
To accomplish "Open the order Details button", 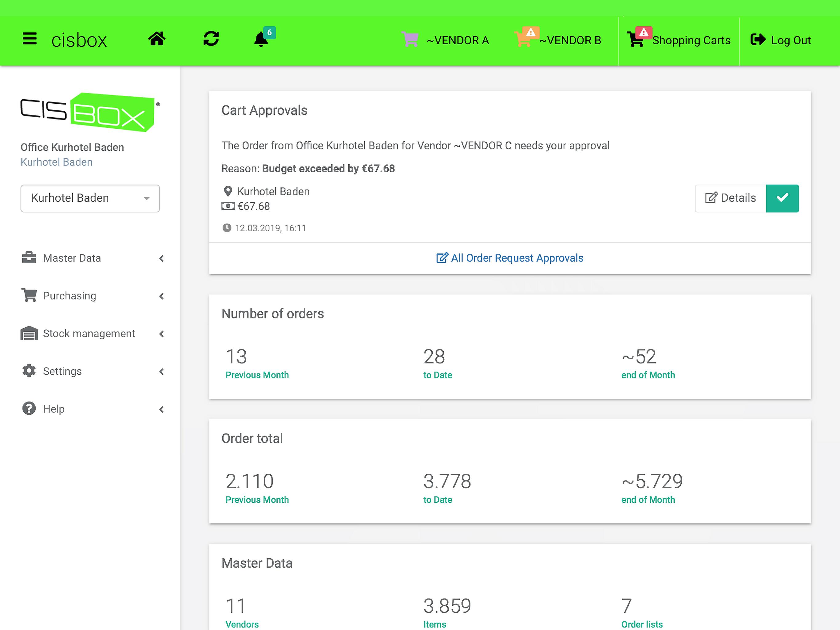I will 730,198.
